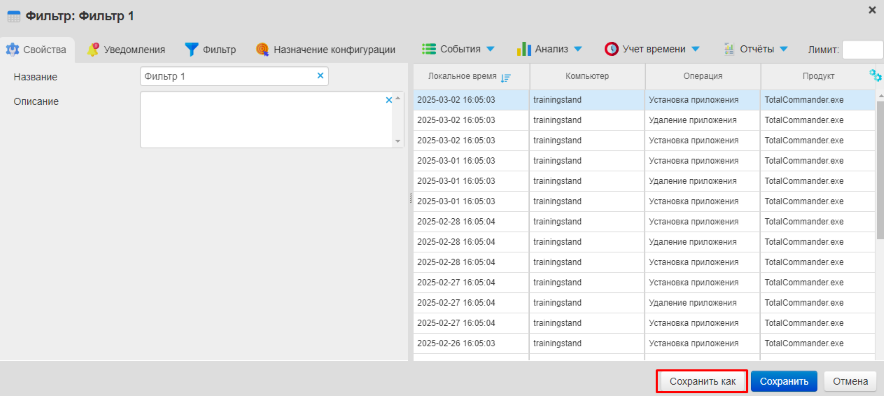Screen dimensions: 884x396
Task: Click the Отмена button
Action: click(x=850, y=381)
